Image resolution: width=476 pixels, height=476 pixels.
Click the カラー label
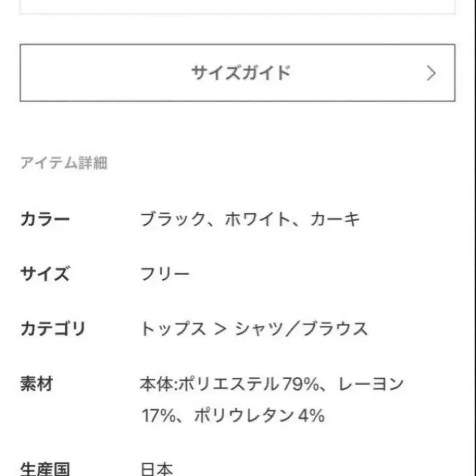45,219
